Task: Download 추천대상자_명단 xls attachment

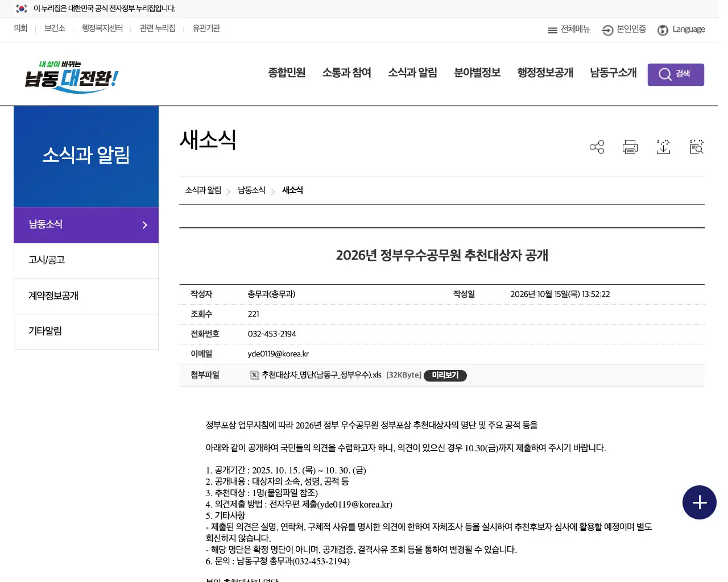Action: click(x=321, y=375)
